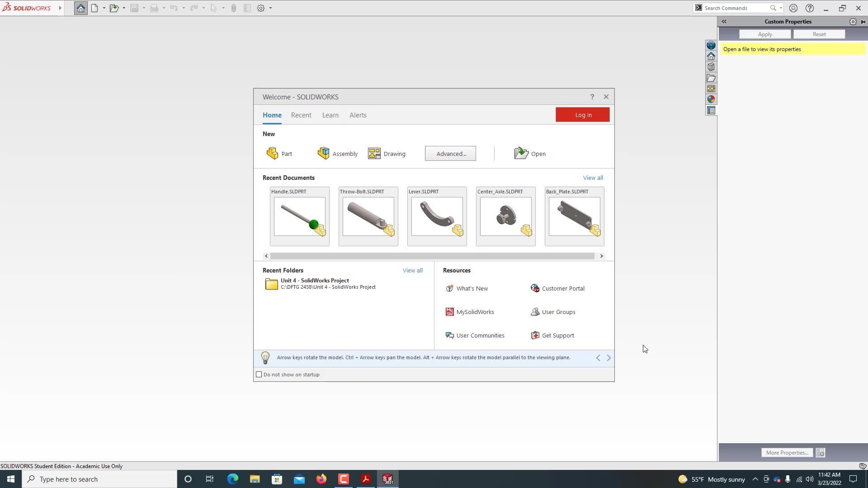
Task: Switch to the Learn tab
Action: click(330, 115)
